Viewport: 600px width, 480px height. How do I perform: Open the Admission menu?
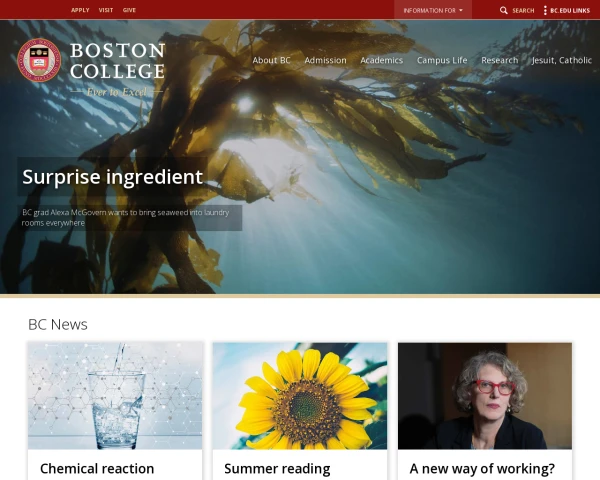325,60
